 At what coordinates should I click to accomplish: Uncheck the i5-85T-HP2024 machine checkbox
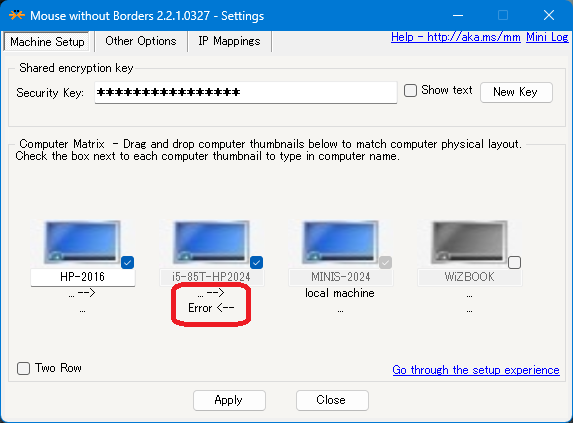[257, 262]
